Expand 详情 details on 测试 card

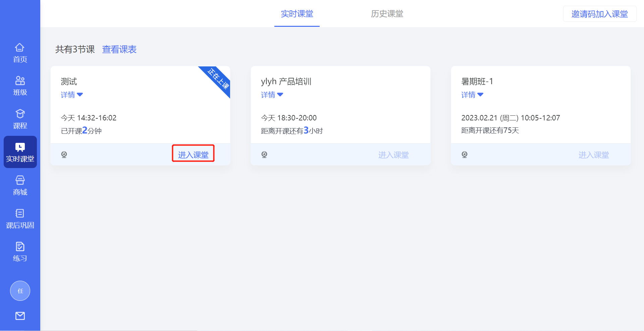coord(71,95)
